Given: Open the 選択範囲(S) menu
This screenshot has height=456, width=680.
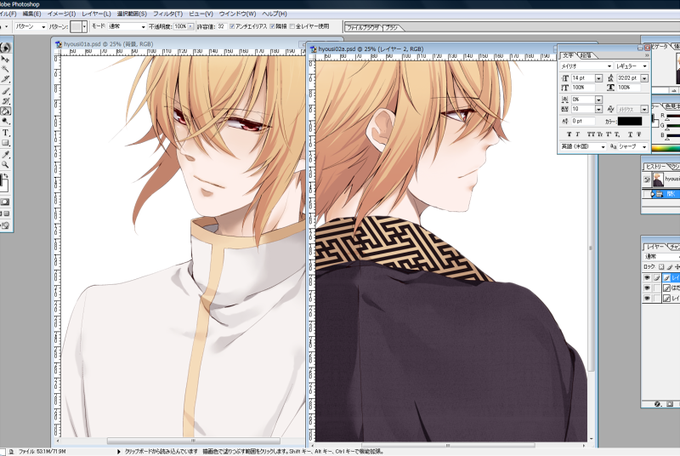Looking at the screenshot, I should (131, 14).
